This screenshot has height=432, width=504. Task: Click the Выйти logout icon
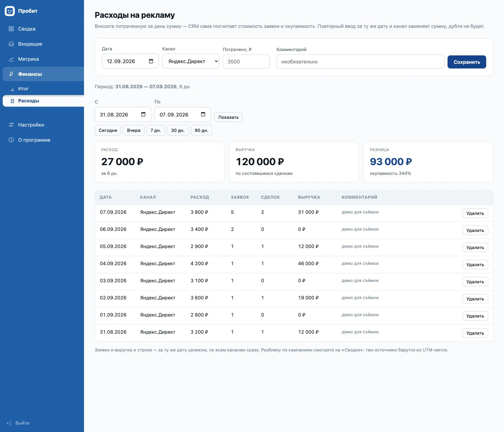point(9,423)
